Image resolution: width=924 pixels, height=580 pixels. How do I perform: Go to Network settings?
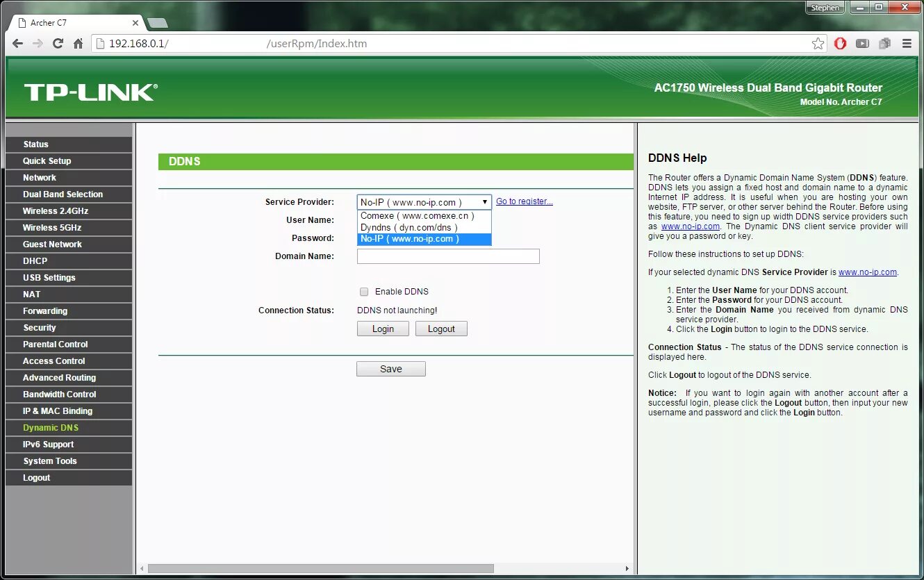pyautogui.click(x=68, y=178)
